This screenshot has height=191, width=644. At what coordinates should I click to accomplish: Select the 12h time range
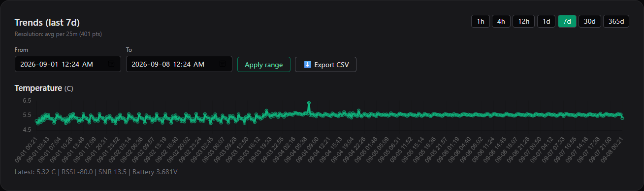point(523,21)
